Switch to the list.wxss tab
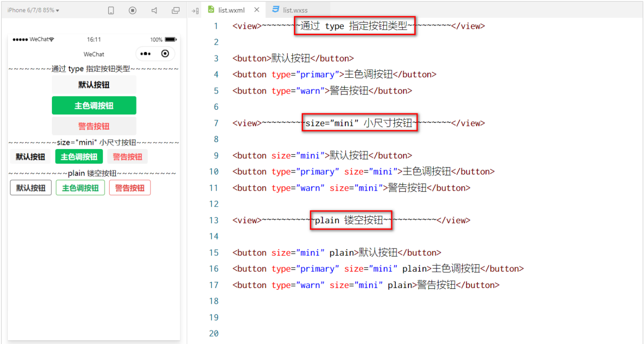The height and width of the screenshot is (344, 644). (x=295, y=10)
